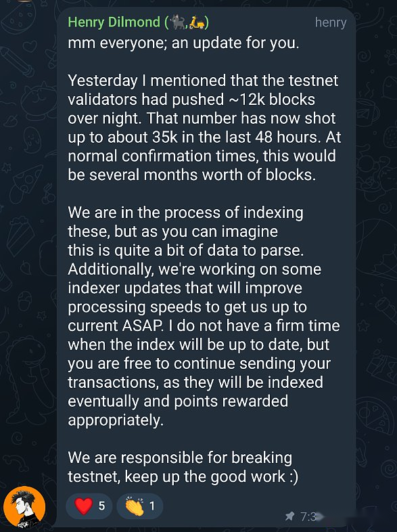Click the heart reaction count 5

(101, 506)
